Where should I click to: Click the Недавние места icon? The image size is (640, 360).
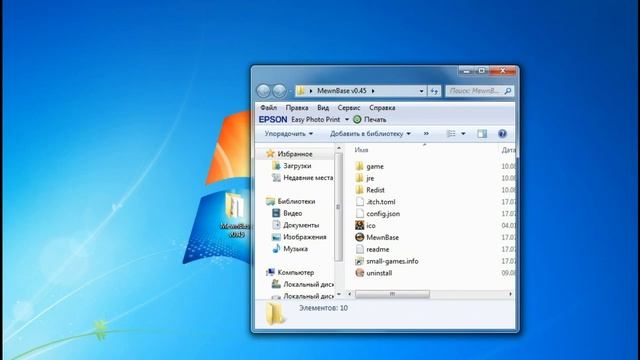(276, 178)
